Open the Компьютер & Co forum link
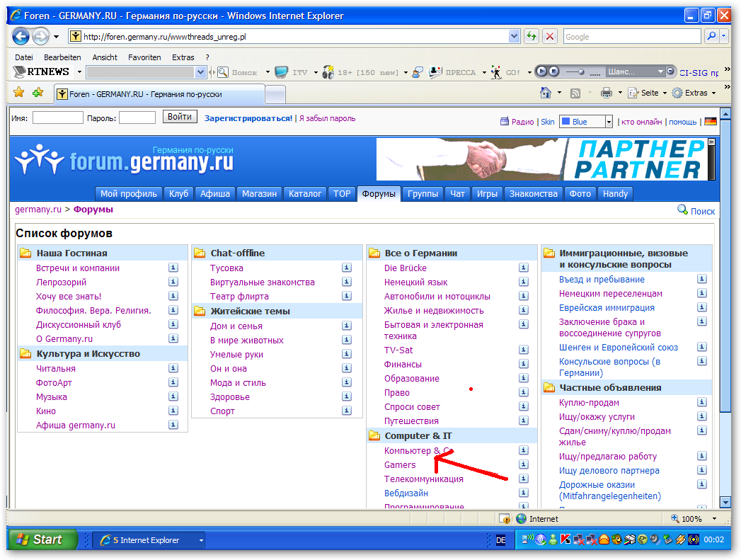This screenshot has height=560, width=741. (418, 451)
